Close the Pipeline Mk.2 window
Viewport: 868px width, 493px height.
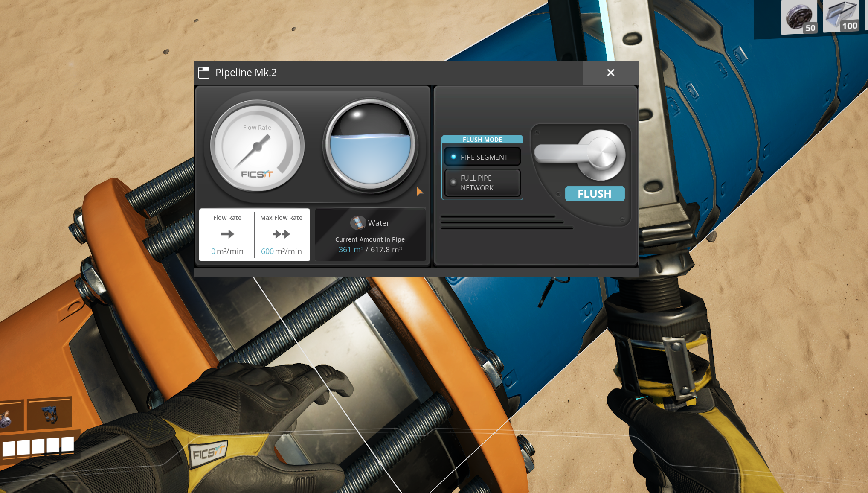610,73
